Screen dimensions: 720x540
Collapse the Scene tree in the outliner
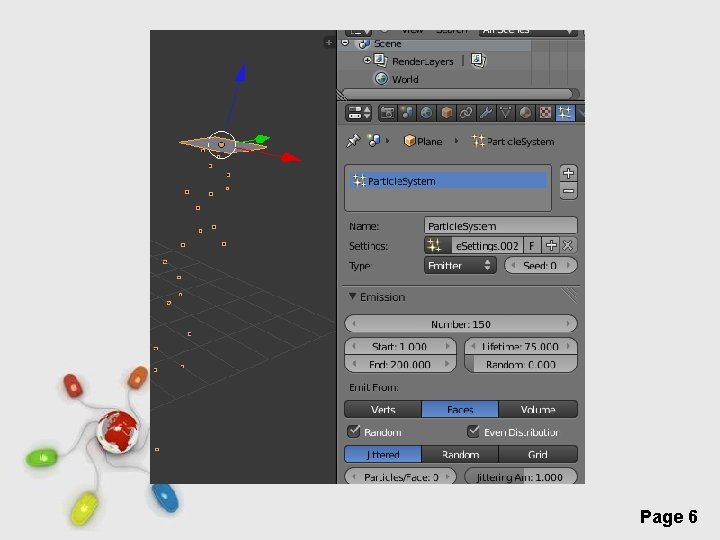click(x=345, y=43)
